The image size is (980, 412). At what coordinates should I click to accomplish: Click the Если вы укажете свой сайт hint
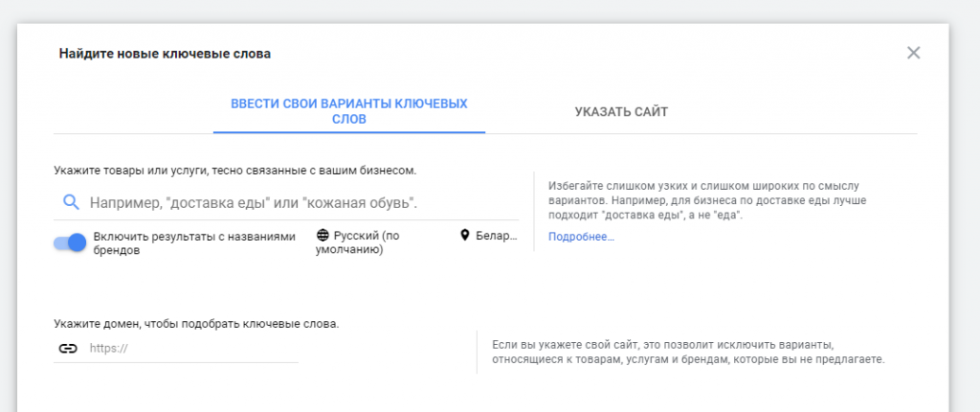[688, 352]
